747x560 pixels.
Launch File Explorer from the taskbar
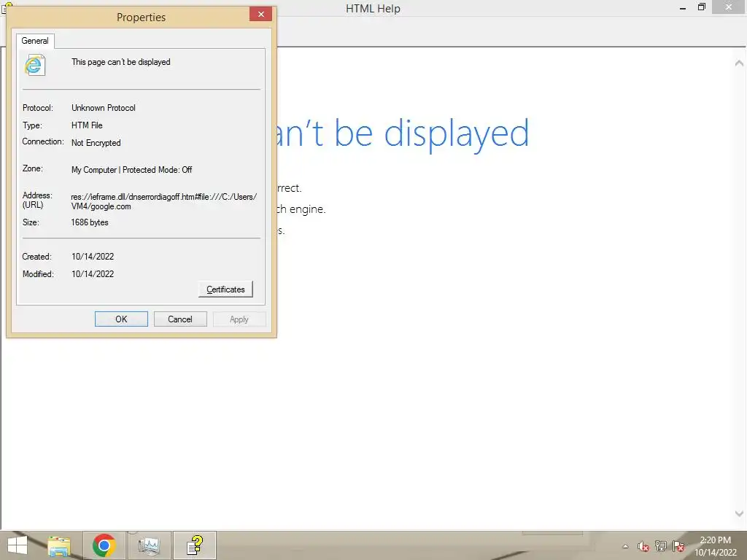59,545
